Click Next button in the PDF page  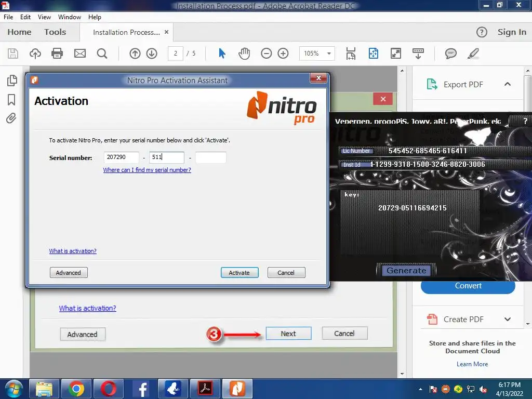(288, 334)
